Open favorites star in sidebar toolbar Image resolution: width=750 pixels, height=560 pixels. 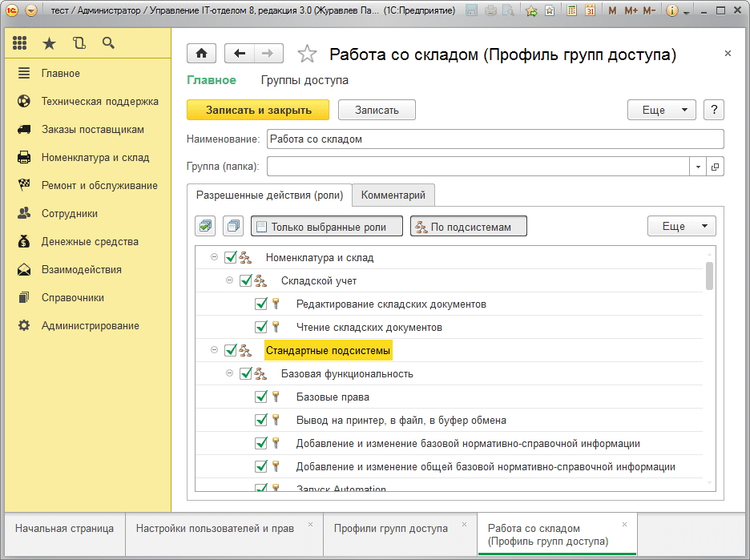(49, 44)
